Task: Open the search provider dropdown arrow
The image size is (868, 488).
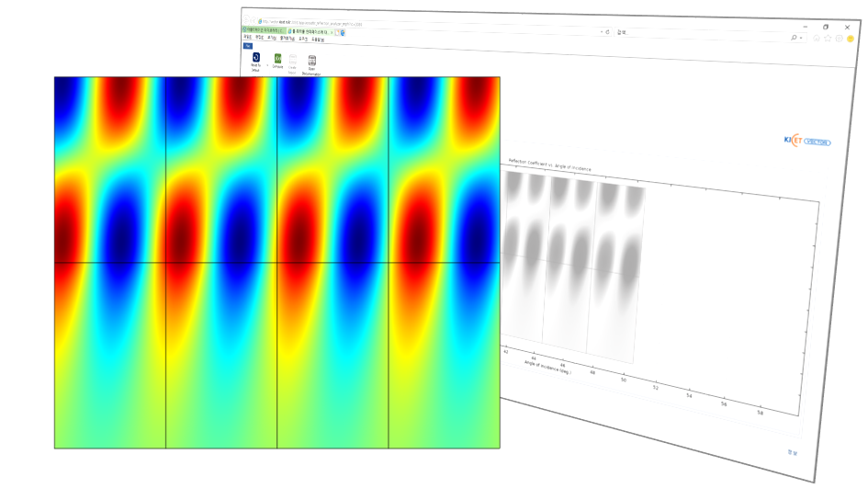Action: click(802, 38)
